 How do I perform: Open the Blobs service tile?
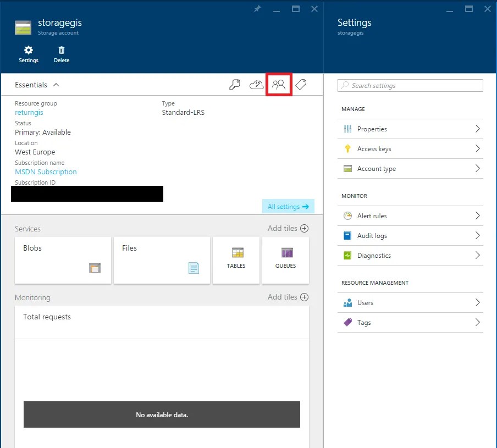[63, 260]
